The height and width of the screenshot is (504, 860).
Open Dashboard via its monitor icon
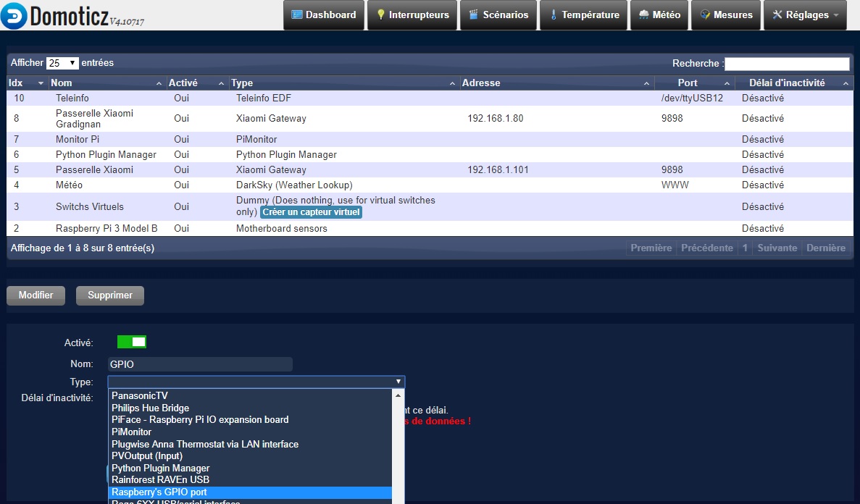coord(296,15)
